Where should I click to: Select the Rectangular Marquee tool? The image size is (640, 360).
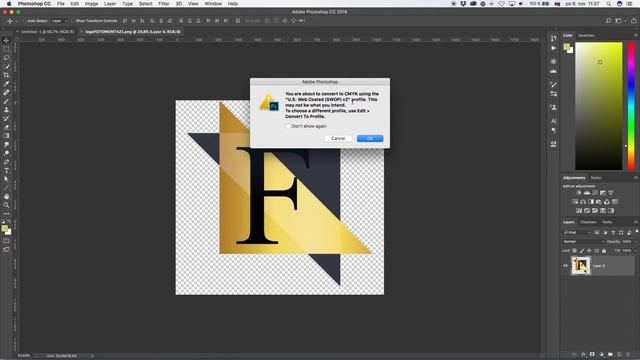(x=6, y=49)
